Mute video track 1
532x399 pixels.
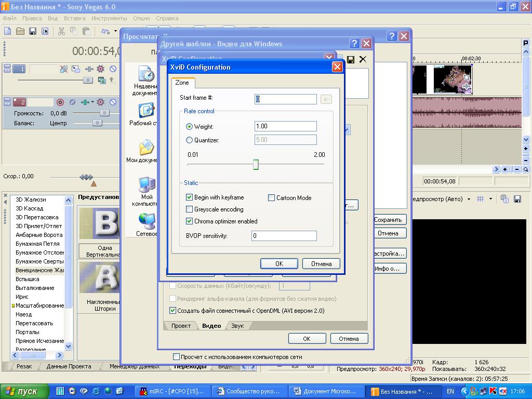[x=113, y=69]
